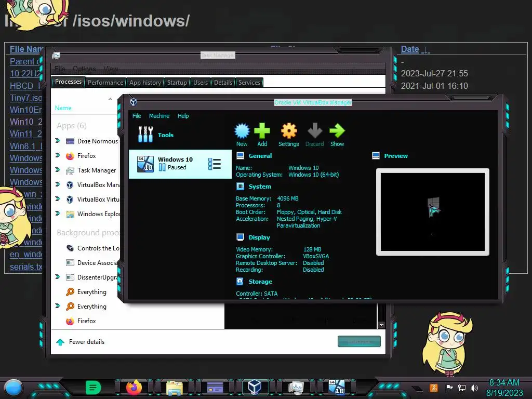Expand the DissenterUpgrade background process

pos(58,277)
